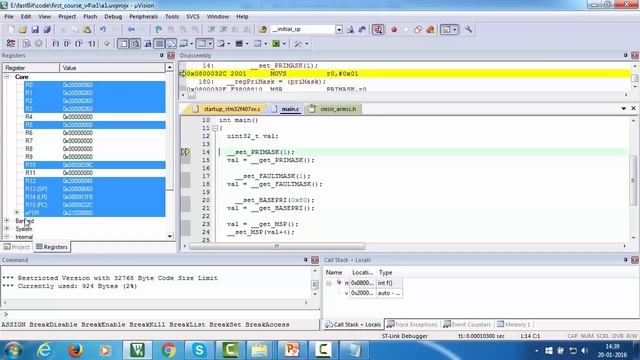Open the configuration wrench icon
640x360 pixels.
[x=469, y=29]
